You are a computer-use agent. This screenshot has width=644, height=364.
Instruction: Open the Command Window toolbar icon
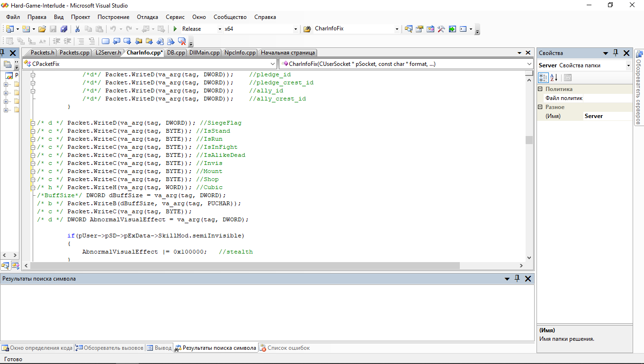[x=463, y=29]
